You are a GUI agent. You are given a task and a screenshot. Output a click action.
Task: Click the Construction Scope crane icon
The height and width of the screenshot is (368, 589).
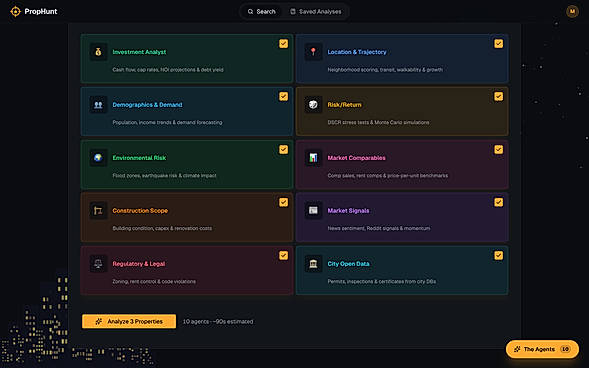[x=98, y=211]
